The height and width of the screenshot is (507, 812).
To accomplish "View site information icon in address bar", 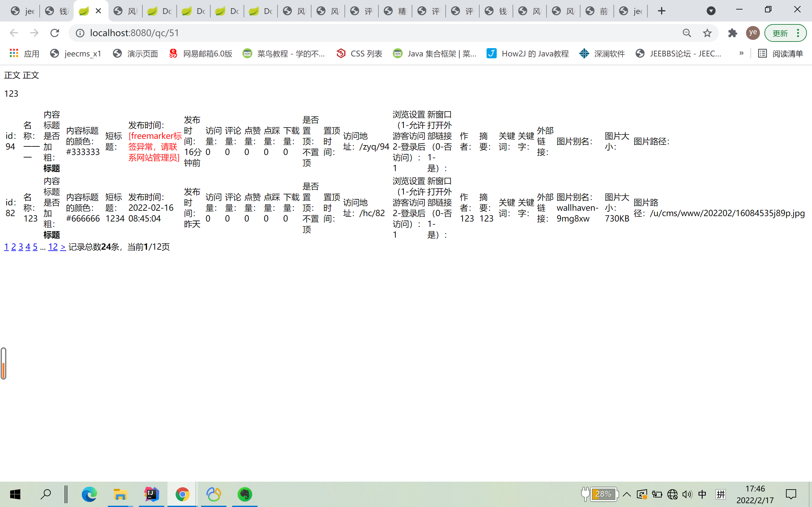I will (80, 33).
